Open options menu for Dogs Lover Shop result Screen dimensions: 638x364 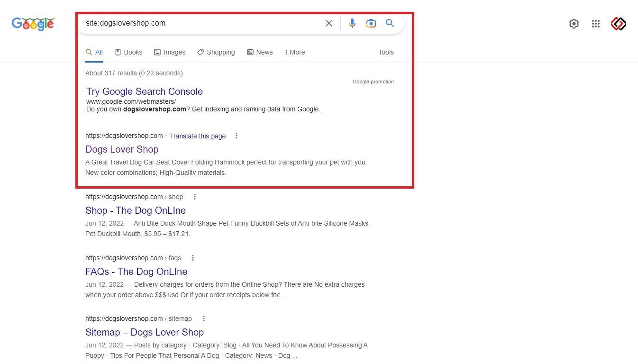237,136
